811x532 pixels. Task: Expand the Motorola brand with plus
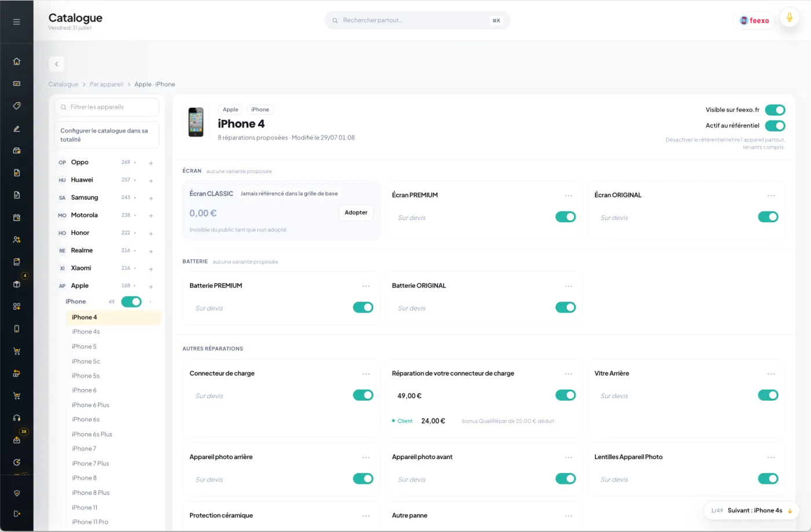point(151,216)
